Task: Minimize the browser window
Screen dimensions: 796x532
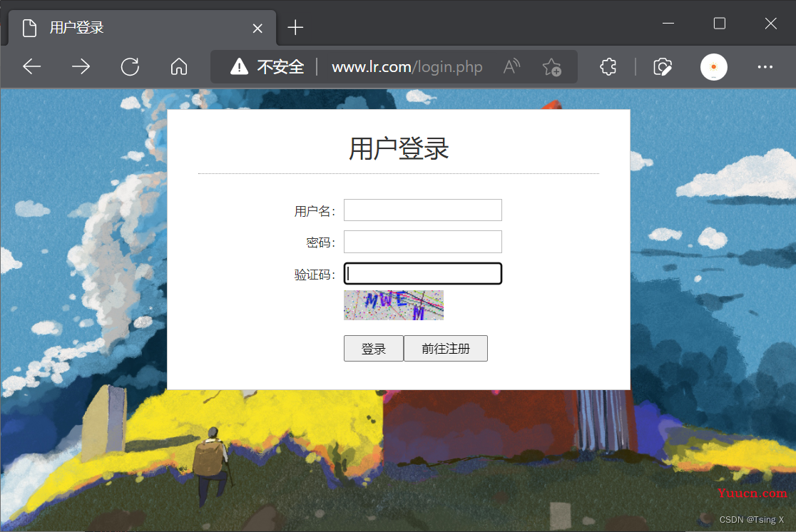Action: [x=668, y=24]
